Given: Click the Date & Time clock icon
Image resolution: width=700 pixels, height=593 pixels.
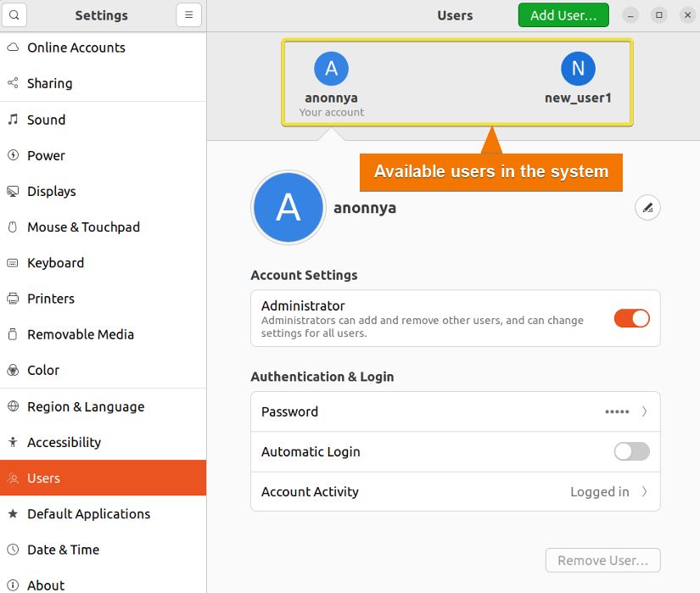Looking at the screenshot, I should pos(13,549).
